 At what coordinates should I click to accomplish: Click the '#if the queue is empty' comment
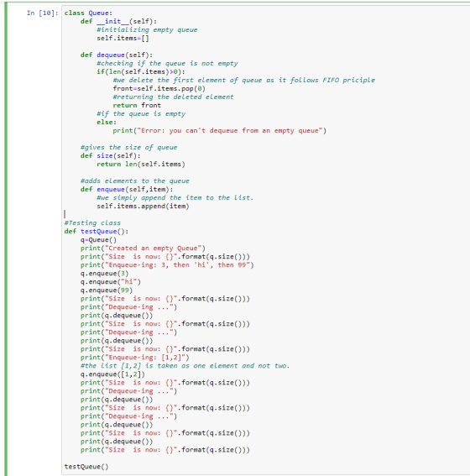tap(141, 114)
